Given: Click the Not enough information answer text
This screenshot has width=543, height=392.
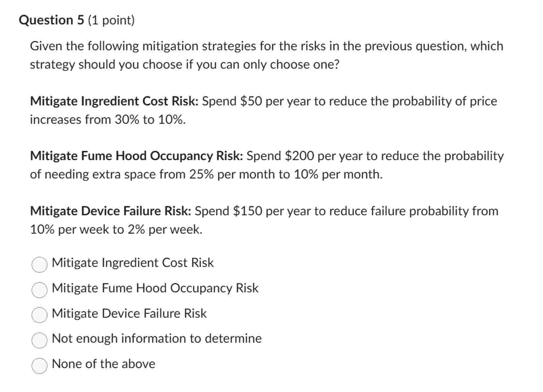Looking at the screenshot, I should click(156, 338).
